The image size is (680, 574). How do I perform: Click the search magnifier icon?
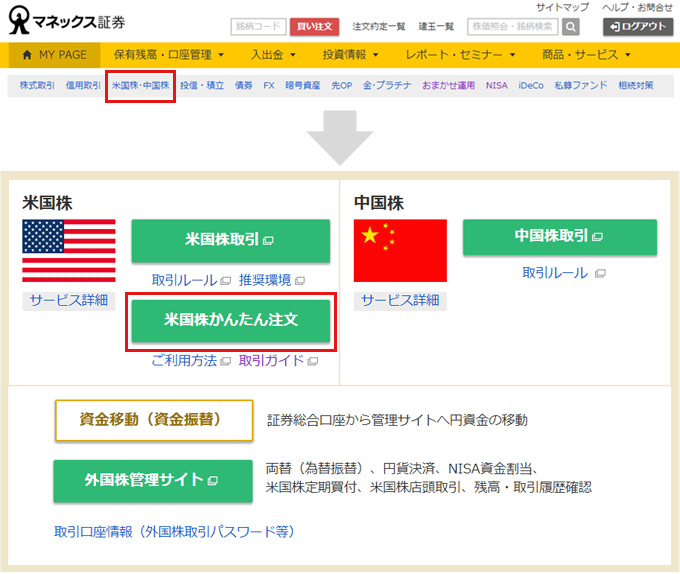coord(571,27)
